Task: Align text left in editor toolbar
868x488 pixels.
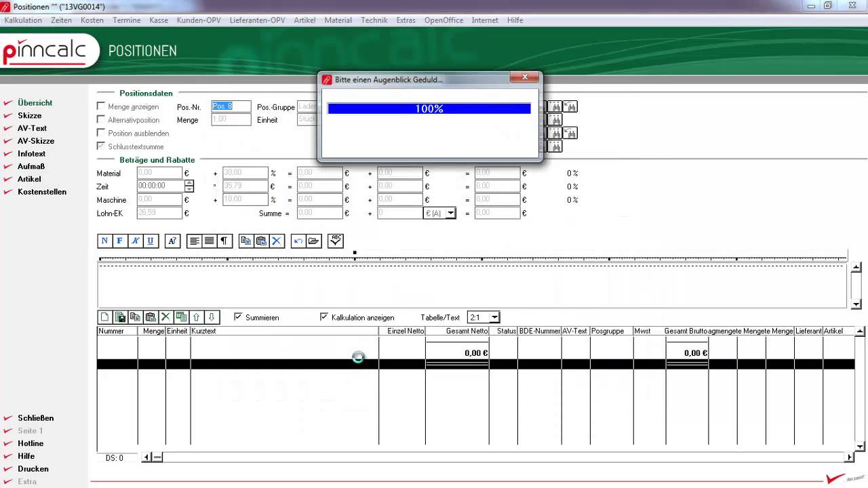Action: (194, 241)
